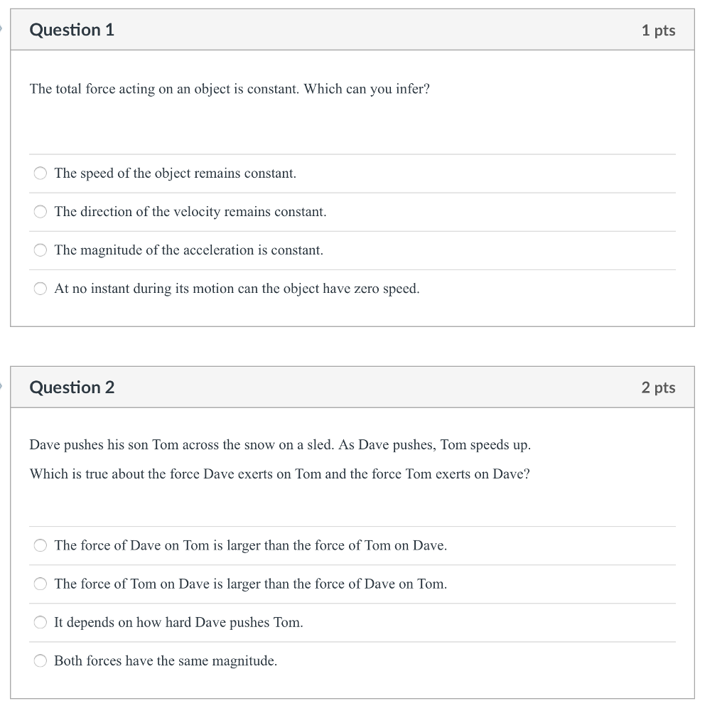Pick radio: depends on how hard Dave pushes
Viewport: 727px width, 728px height.
41,622
